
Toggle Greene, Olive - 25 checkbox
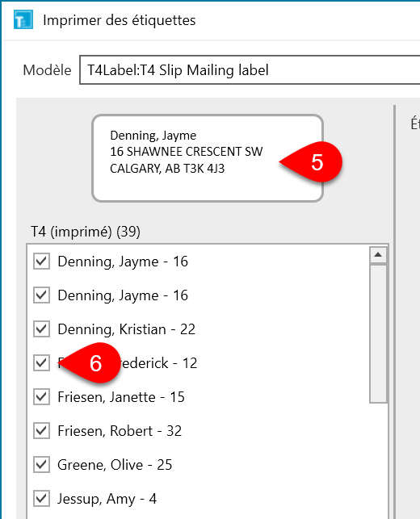[x=41, y=465]
